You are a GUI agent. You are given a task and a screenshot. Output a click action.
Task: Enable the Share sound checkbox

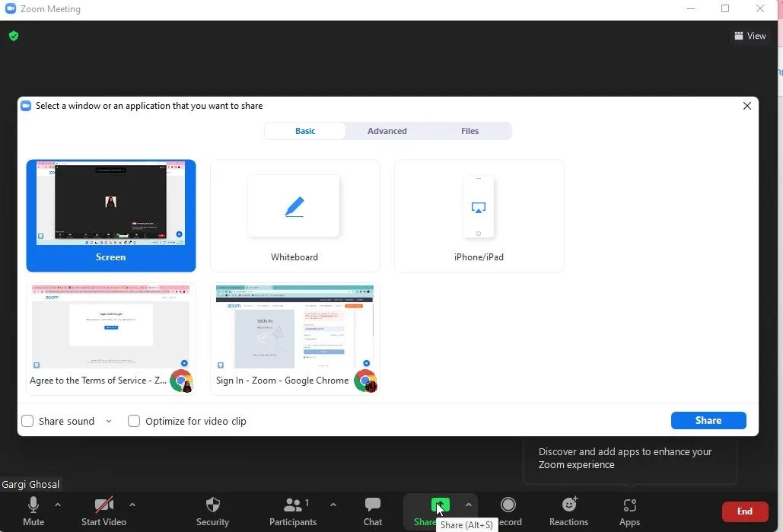[27, 421]
